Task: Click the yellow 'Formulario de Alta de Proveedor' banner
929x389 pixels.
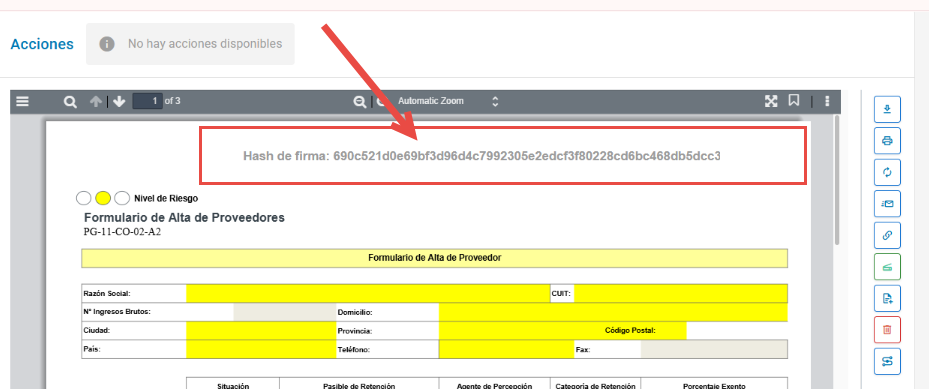Action: coord(434,258)
